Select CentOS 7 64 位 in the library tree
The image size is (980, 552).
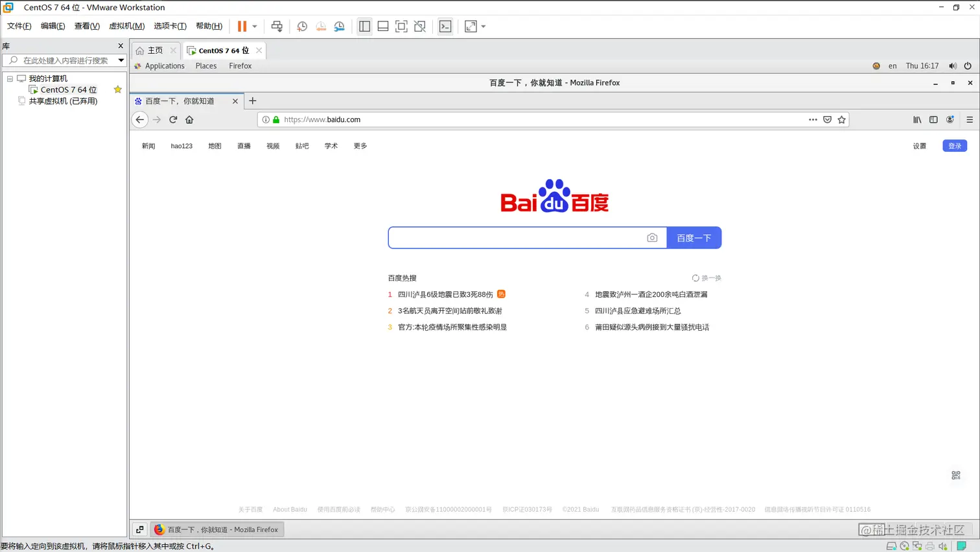pyautogui.click(x=68, y=90)
